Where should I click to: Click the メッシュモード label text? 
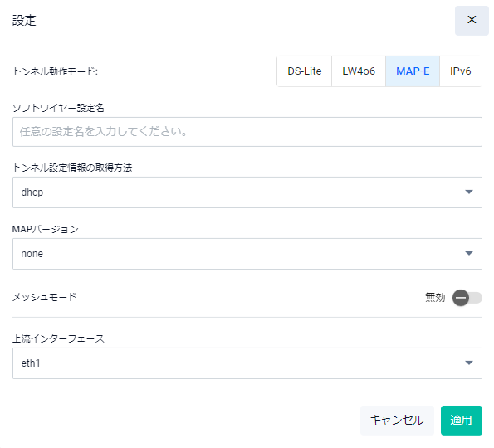[x=45, y=297]
